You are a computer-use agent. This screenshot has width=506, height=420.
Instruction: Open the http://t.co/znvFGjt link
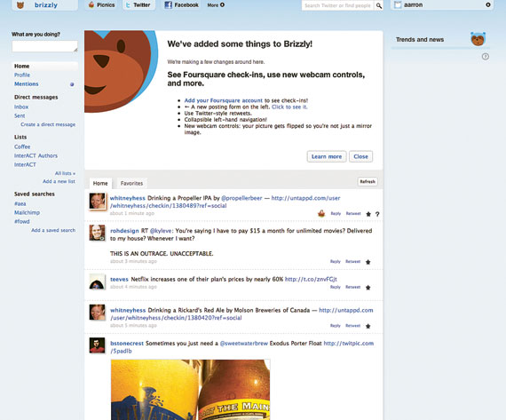point(311,279)
